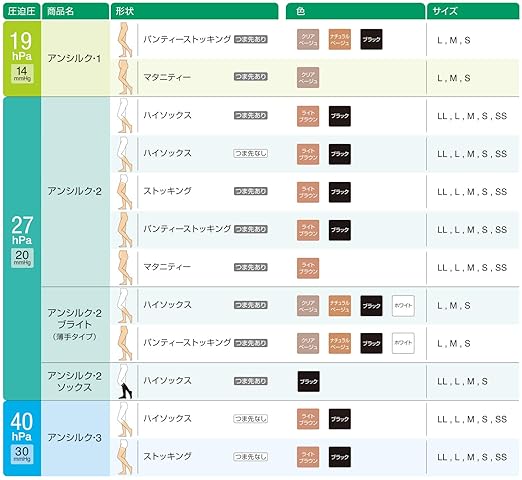Click leg icon for アンシルク·2 ブライト ハイソックス
The width and height of the screenshot is (522, 480).
tap(125, 306)
